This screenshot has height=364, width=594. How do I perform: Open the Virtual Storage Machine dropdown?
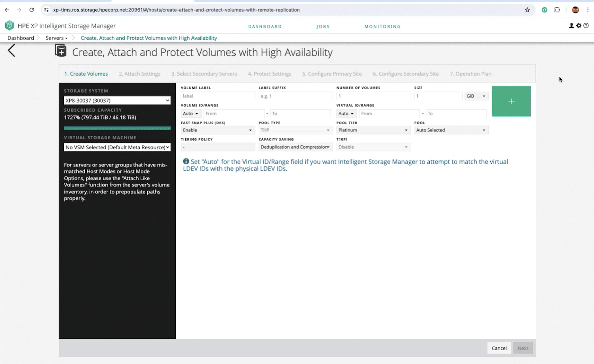point(117,147)
